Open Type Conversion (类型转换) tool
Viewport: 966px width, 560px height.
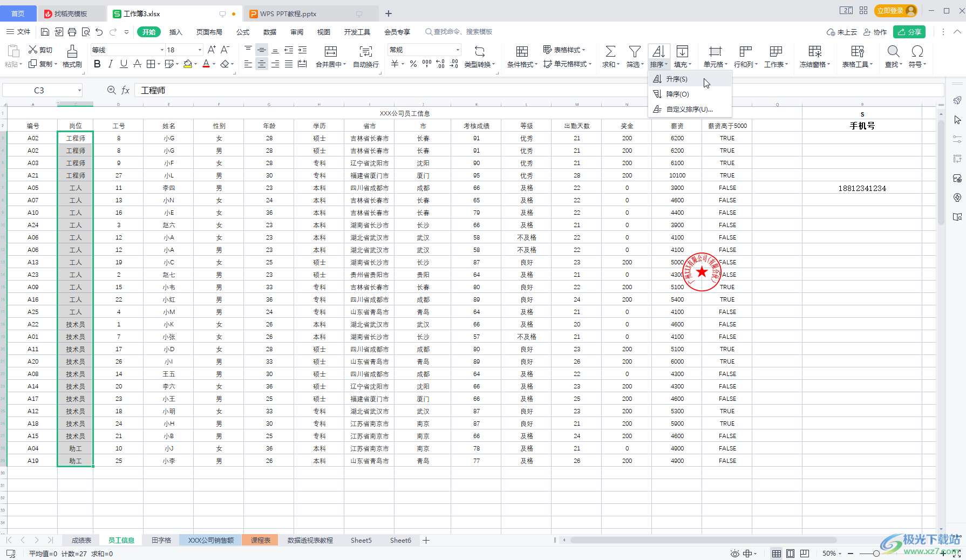click(480, 56)
